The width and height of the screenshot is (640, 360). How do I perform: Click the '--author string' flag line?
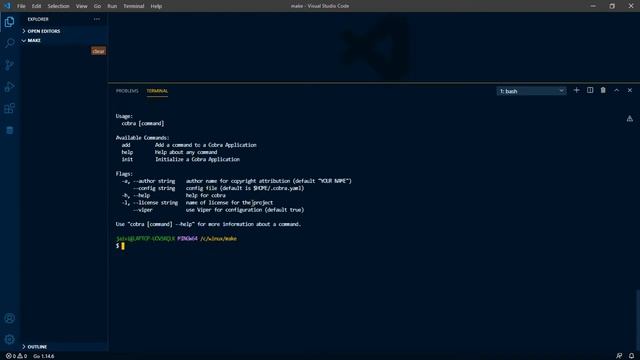click(236, 181)
